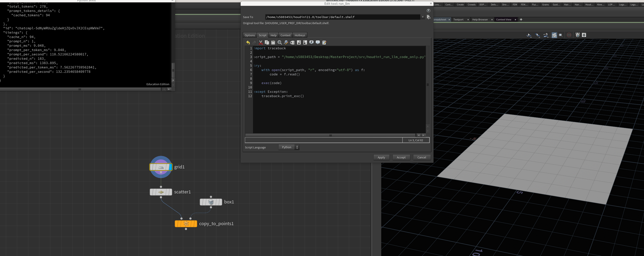Open the Help tab in Edit tool
This screenshot has width=644, height=256.
coord(273,35)
